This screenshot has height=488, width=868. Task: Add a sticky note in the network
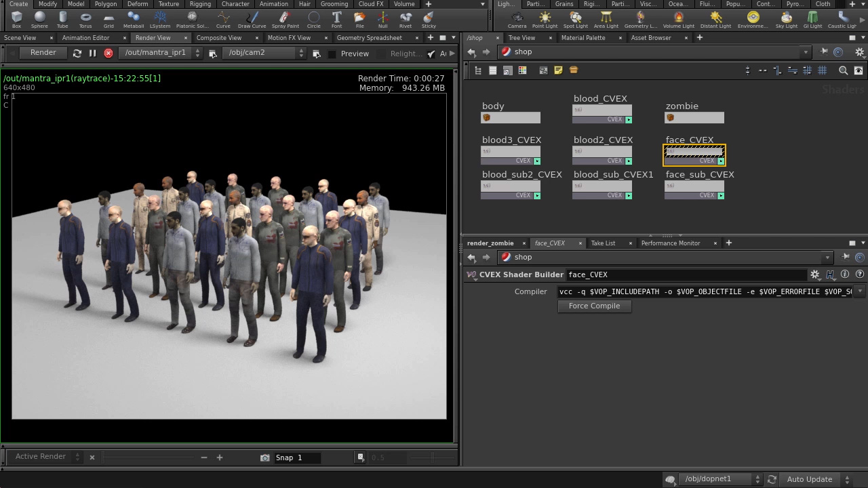click(x=558, y=70)
